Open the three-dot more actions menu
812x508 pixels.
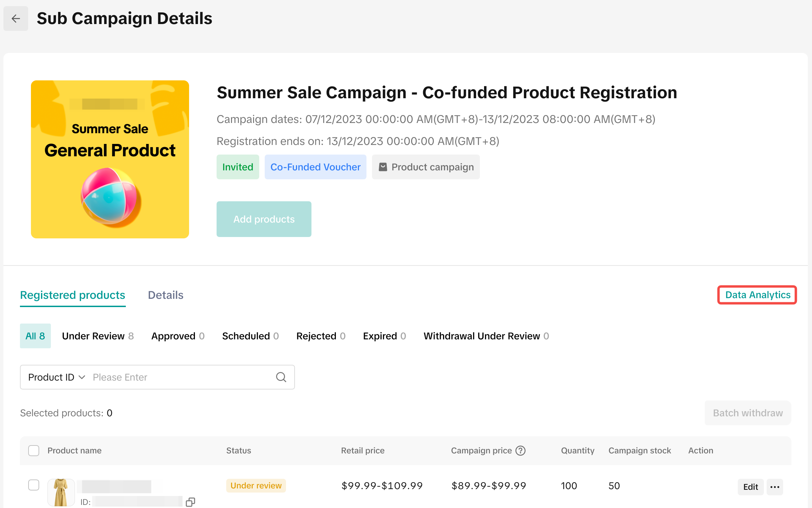[x=775, y=487]
